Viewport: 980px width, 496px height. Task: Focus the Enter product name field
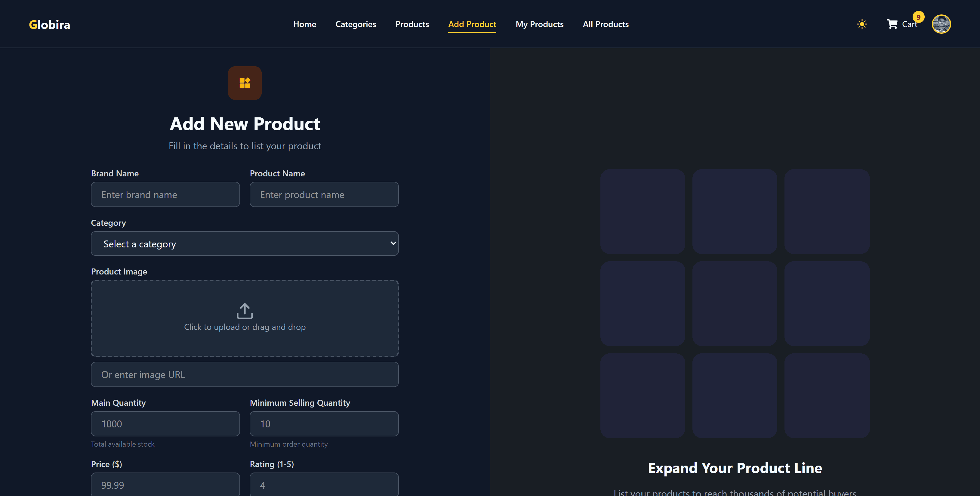coord(324,194)
